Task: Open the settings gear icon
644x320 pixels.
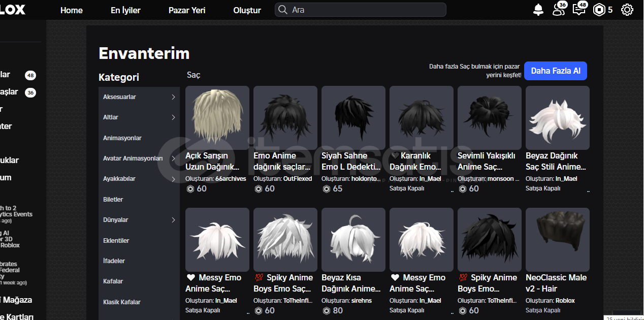Action: point(627,10)
